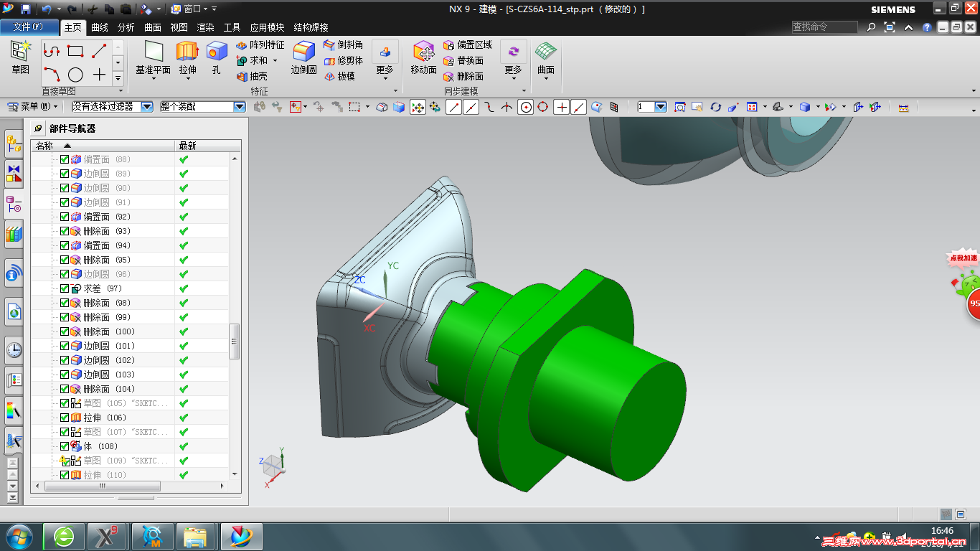
Task: Click the 移动面 move face icon
Action: (x=423, y=51)
